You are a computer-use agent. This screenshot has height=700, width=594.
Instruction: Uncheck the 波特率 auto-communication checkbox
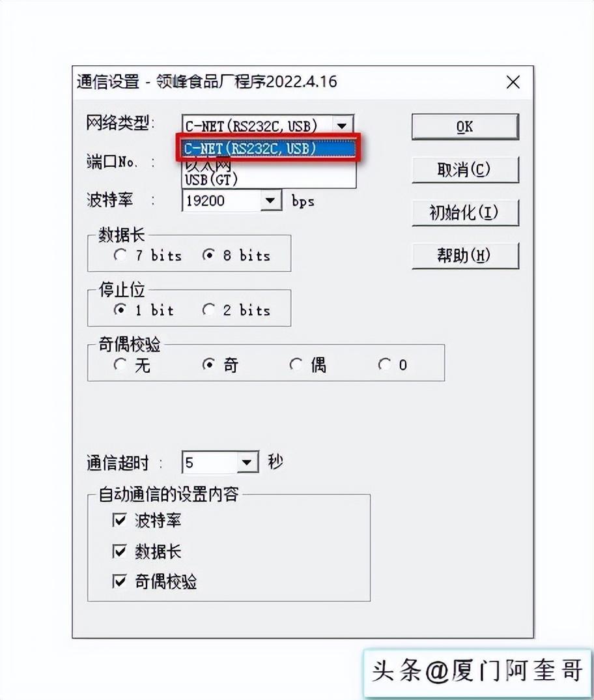(x=119, y=520)
